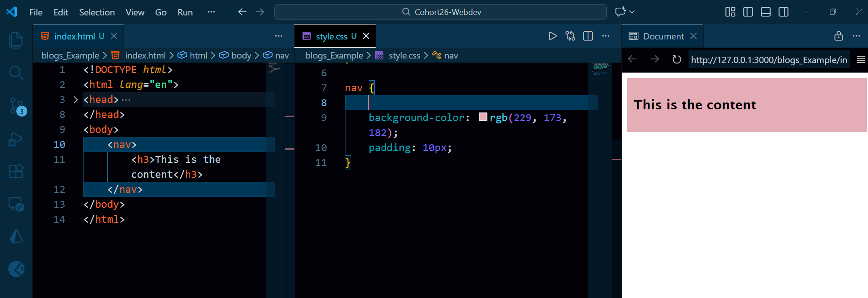Open the Go menu

tap(161, 12)
